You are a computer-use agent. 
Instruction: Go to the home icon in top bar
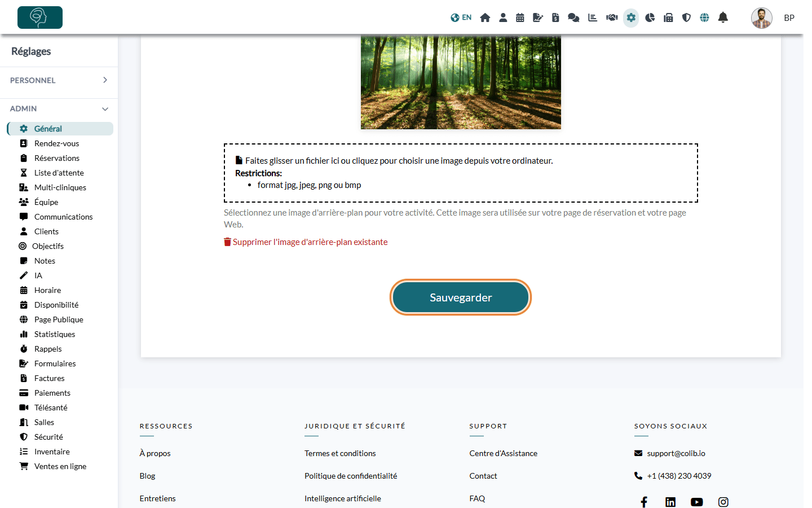coord(485,17)
